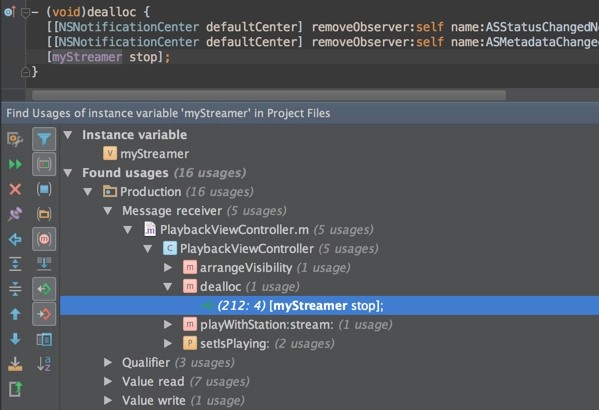Rerun the usage search
This screenshot has height=410, width=599.
coord(15,164)
